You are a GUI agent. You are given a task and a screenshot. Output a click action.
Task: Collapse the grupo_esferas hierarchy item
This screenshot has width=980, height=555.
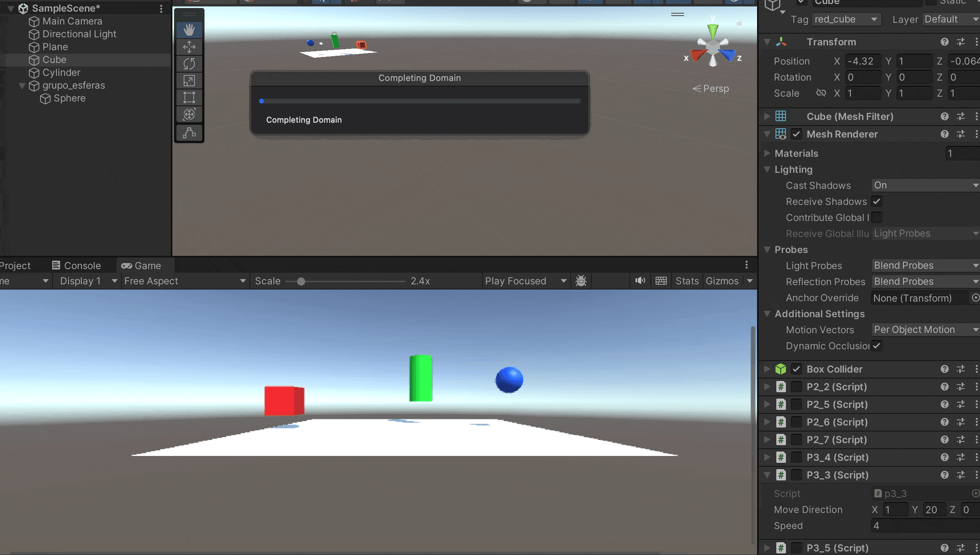point(22,85)
